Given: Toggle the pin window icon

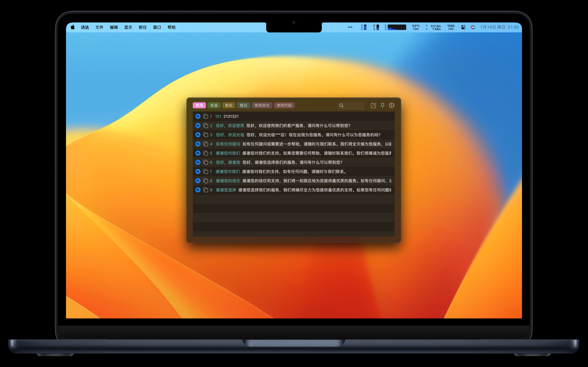Looking at the screenshot, I should [x=382, y=105].
